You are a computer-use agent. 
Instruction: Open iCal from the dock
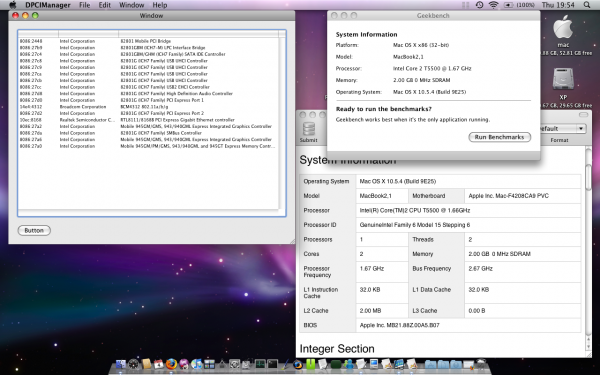158,364
